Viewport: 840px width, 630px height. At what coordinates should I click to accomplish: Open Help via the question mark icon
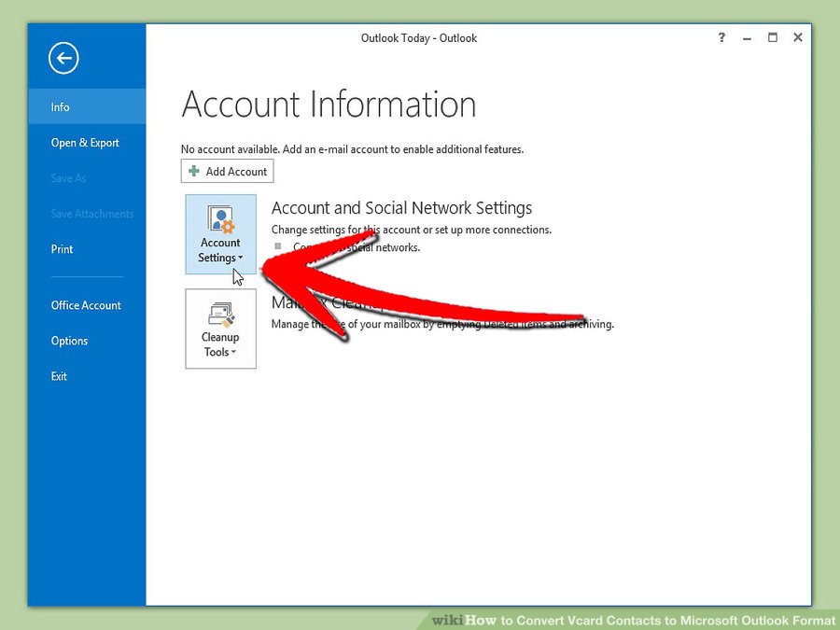(721, 38)
